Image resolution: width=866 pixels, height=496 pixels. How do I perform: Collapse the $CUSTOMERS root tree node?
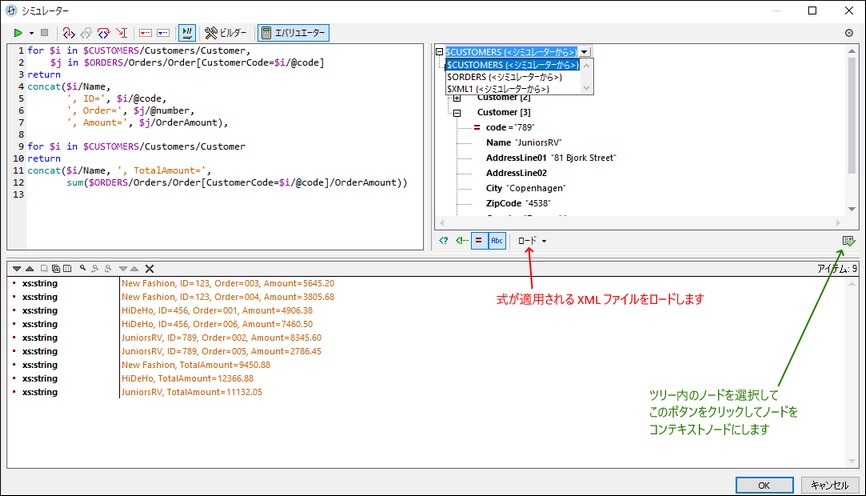440,52
